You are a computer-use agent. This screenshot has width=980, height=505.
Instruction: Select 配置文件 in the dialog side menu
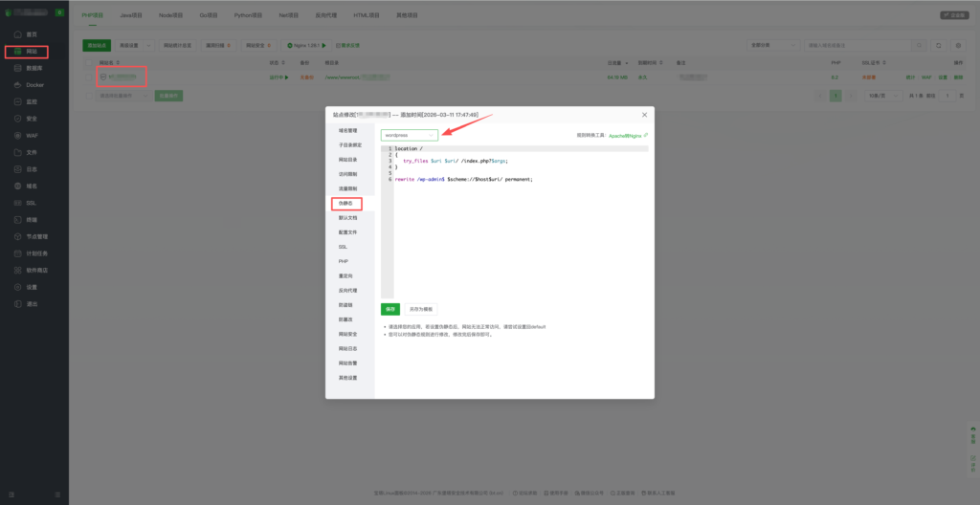(x=347, y=232)
